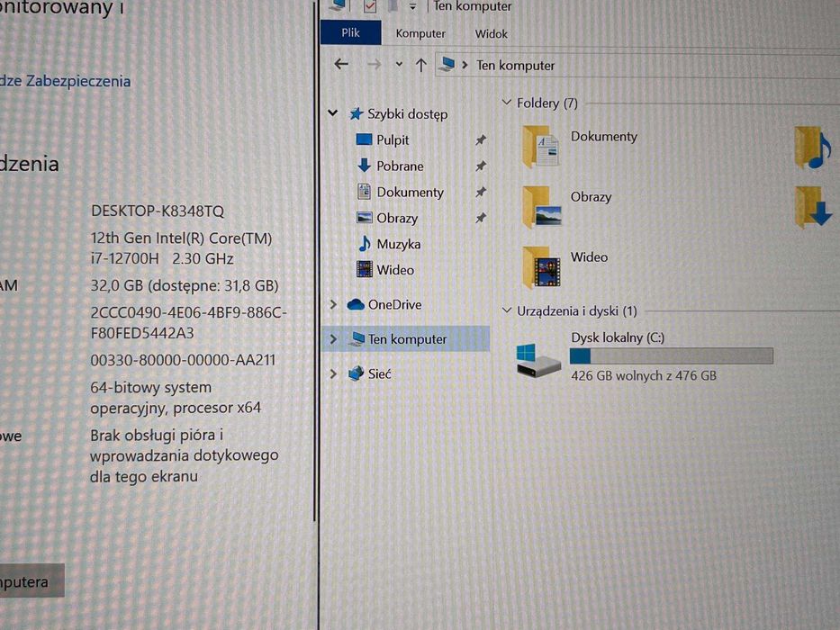Select the Muzyka folder with note icon

813,148
